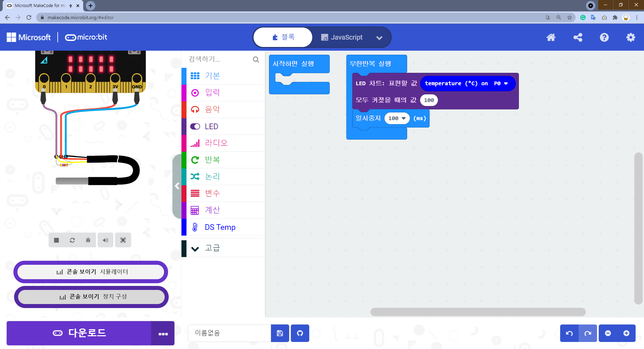The image size is (644, 349).
Task: Open the DS Temp extension category
Action: 220,227
